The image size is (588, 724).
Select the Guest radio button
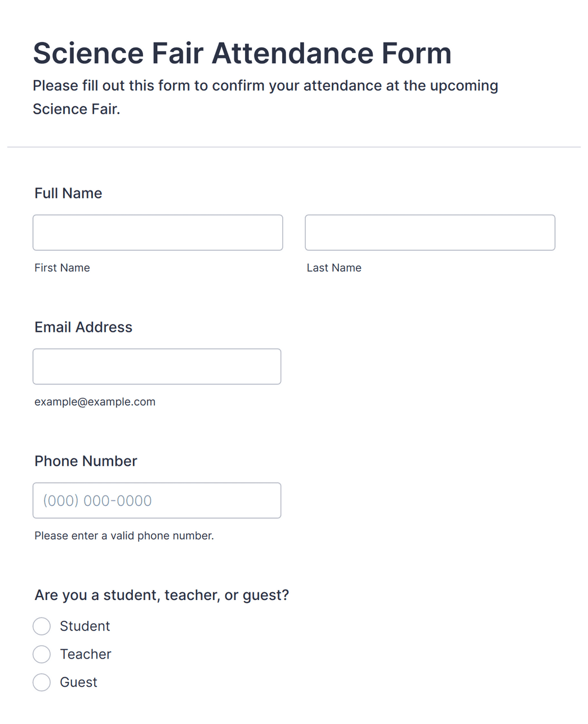point(42,682)
